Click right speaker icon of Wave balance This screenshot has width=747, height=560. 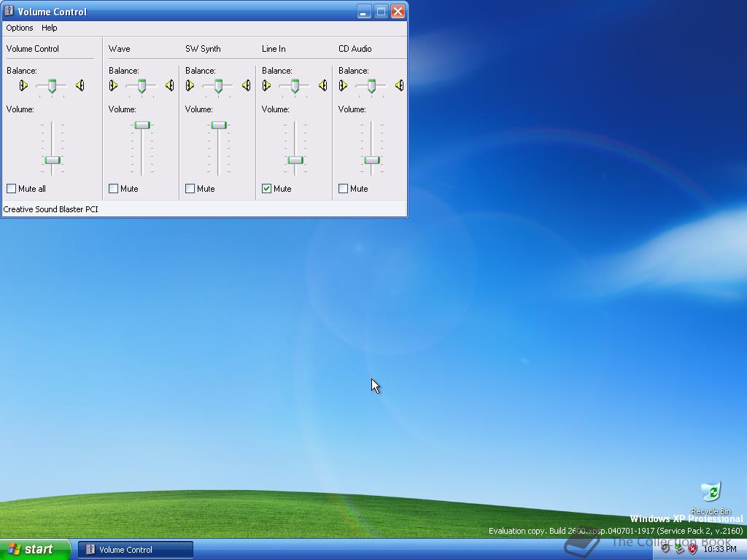coord(169,86)
